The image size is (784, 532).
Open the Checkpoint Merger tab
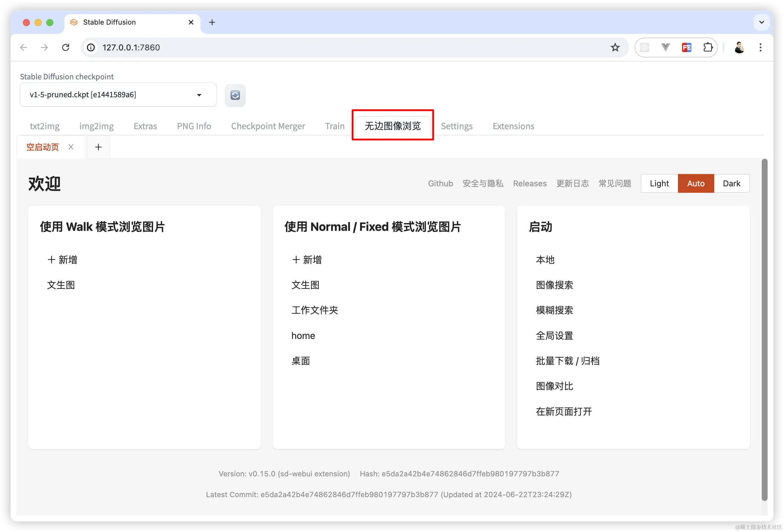click(x=268, y=126)
